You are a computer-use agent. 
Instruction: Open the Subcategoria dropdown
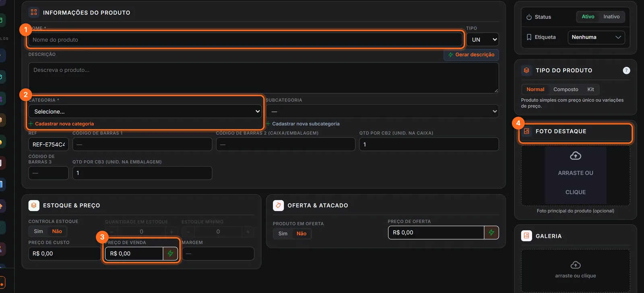click(x=382, y=111)
